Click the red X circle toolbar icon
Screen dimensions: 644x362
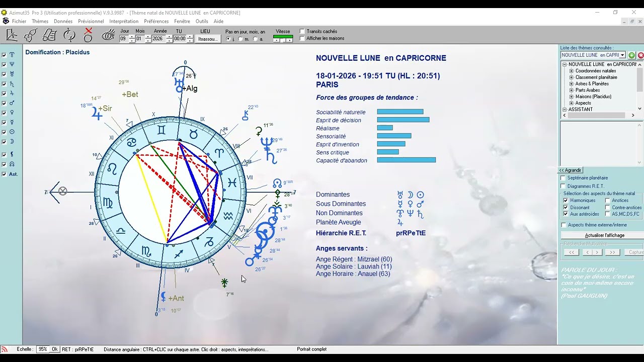point(88,35)
